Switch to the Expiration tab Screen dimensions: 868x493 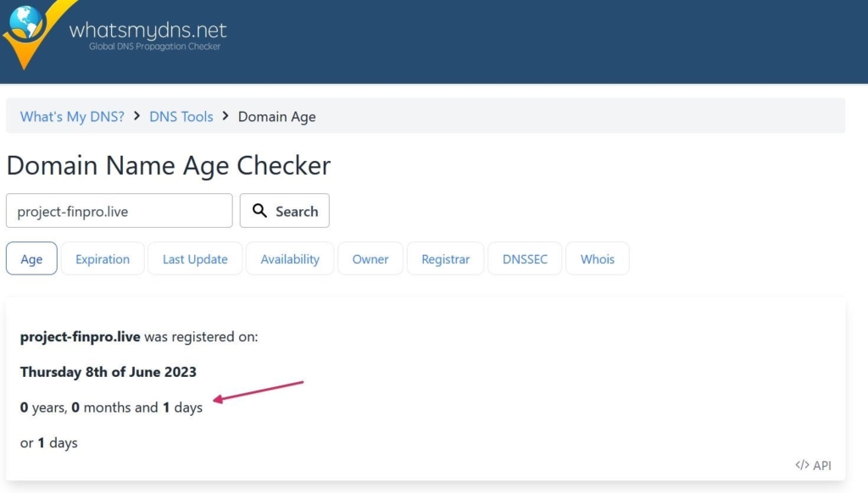click(x=103, y=259)
